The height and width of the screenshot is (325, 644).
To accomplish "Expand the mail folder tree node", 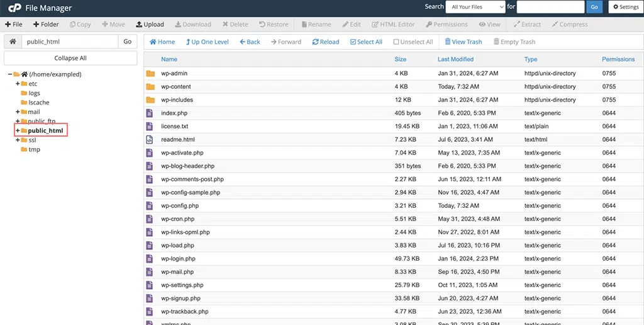I will tap(18, 111).
